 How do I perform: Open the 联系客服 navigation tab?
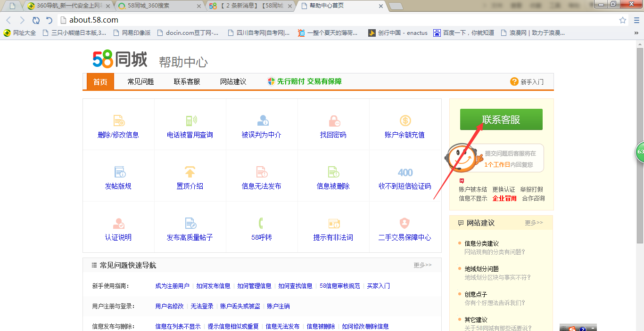187,81
